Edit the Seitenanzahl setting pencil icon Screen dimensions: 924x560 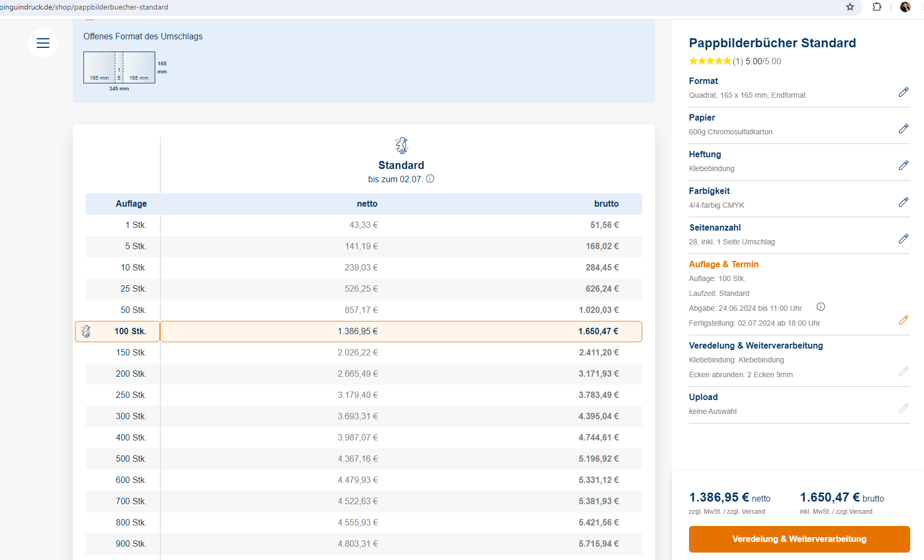[x=903, y=239]
